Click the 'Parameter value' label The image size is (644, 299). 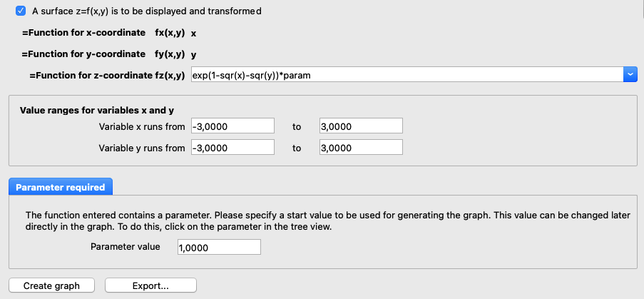pyautogui.click(x=126, y=246)
